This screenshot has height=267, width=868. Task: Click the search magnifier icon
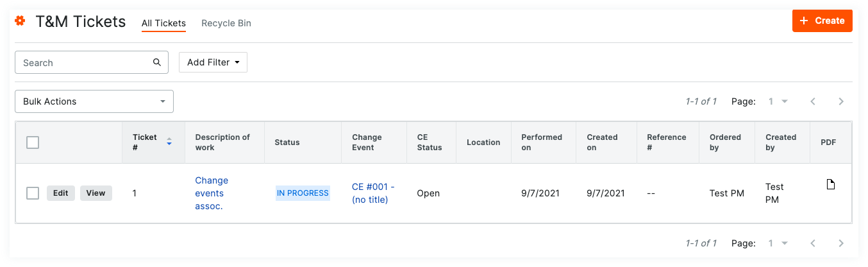tap(156, 63)
